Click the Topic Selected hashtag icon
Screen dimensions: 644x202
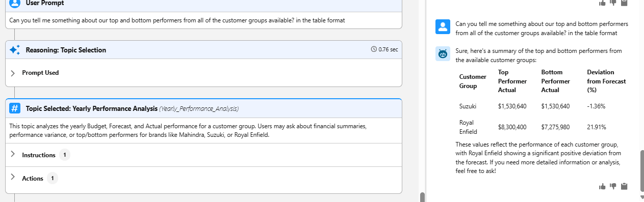15,108
